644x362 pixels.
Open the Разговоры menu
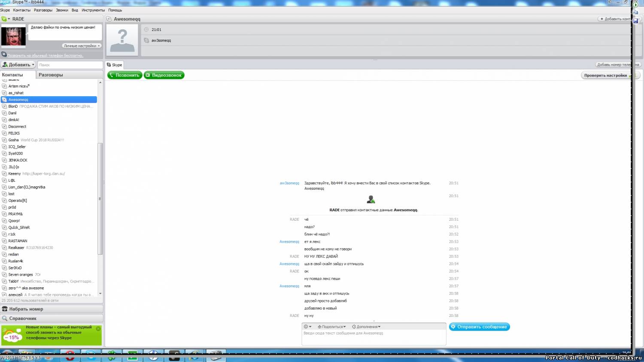point(43,10)
